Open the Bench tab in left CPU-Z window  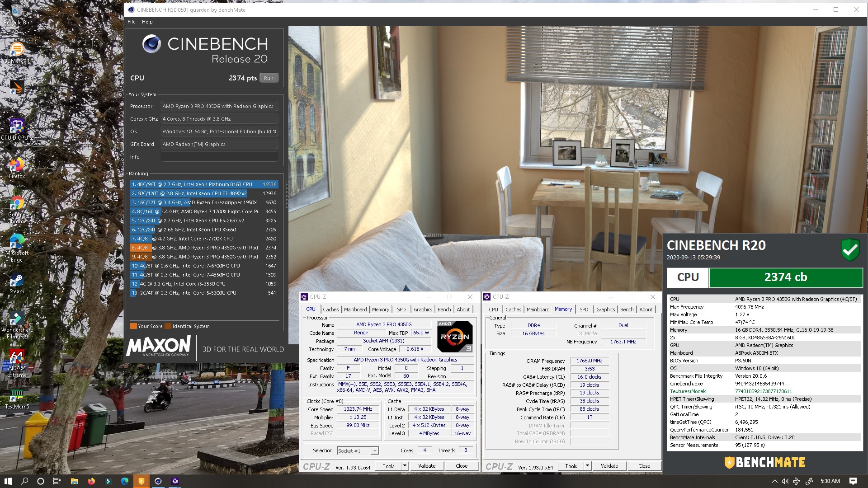click(444, 310)
